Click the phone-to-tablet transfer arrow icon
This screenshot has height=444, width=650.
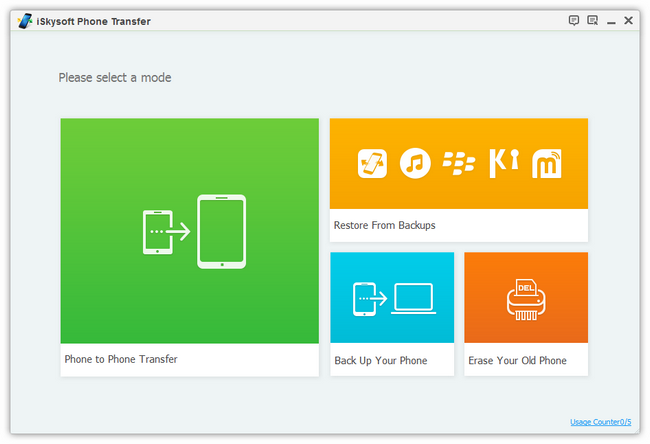[194, 231]
